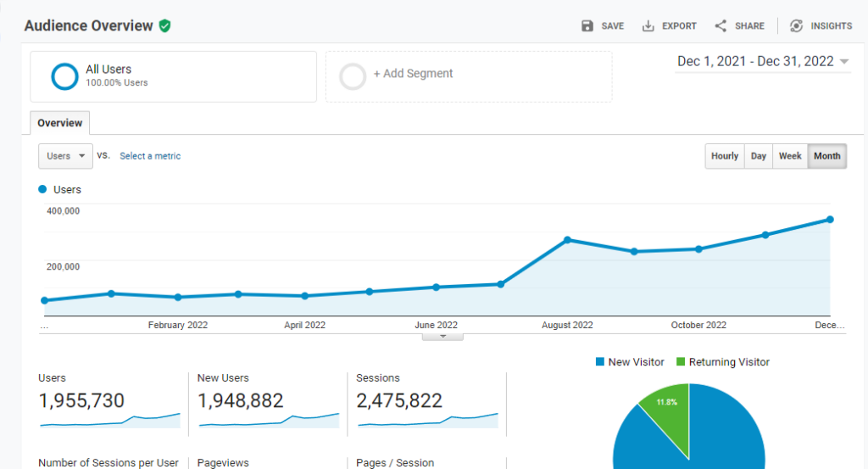
Task: Click the Pageviews label
Action: [x=223, y=463]
